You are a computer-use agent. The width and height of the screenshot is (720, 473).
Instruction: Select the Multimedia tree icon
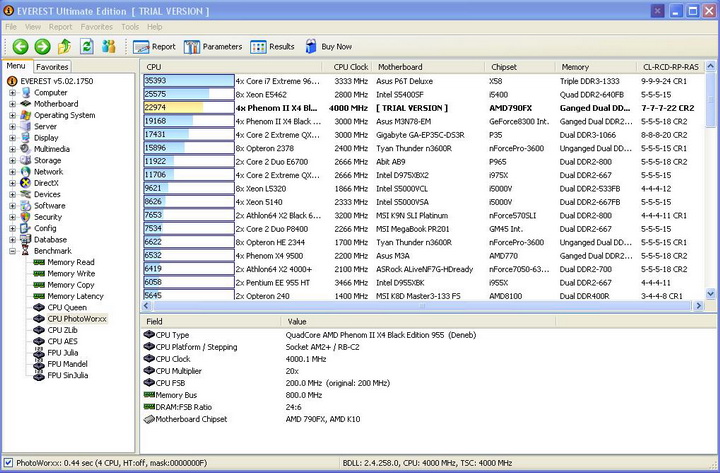[26, 149]
